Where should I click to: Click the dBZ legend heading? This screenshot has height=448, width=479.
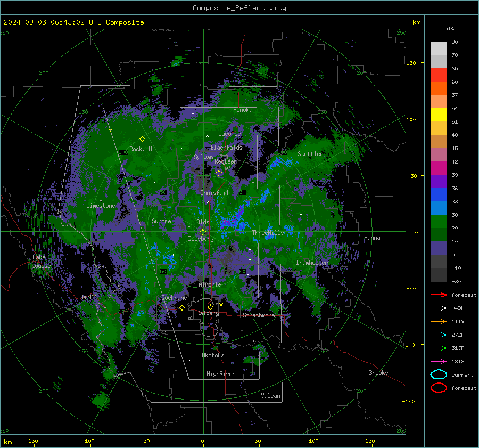click(451, 29)
